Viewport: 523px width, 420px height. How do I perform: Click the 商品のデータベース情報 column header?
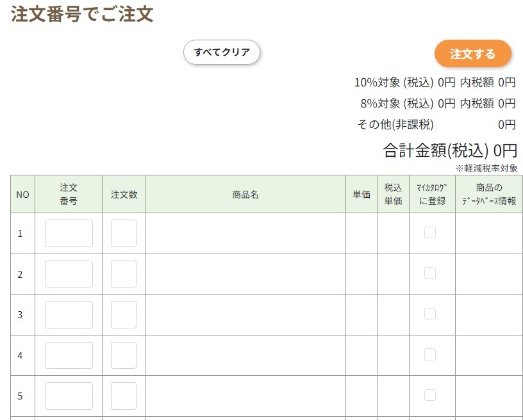point(489,194)
